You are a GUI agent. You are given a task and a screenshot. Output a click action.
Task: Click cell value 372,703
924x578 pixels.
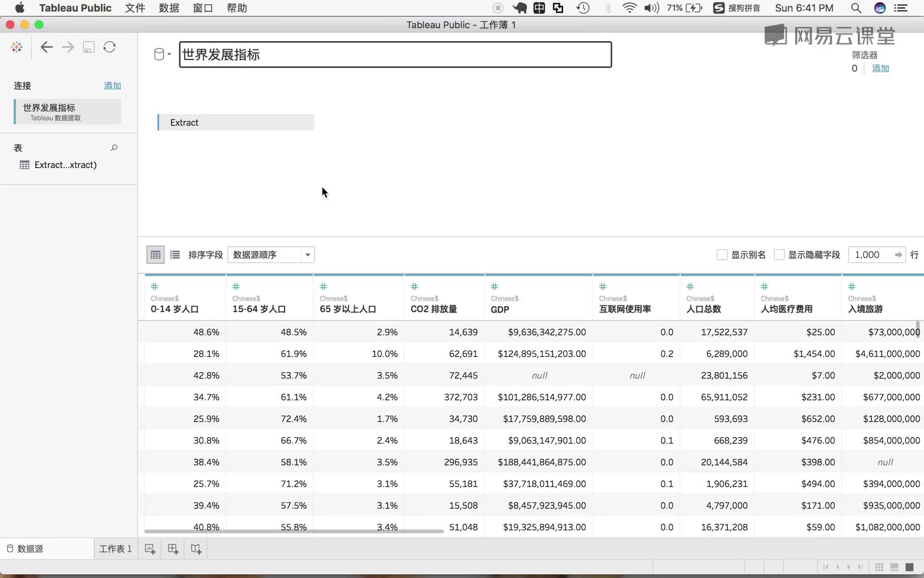461,397
